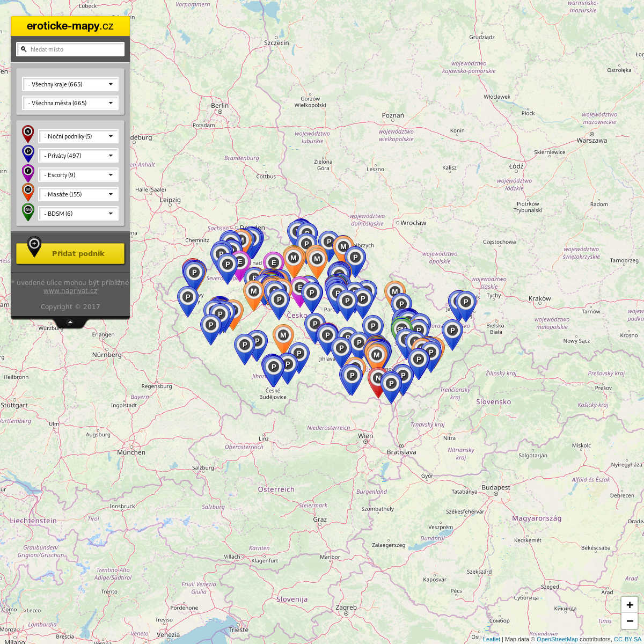Click the orange M marker legend icon
This screenshot has width=644, height=644.
28,192
